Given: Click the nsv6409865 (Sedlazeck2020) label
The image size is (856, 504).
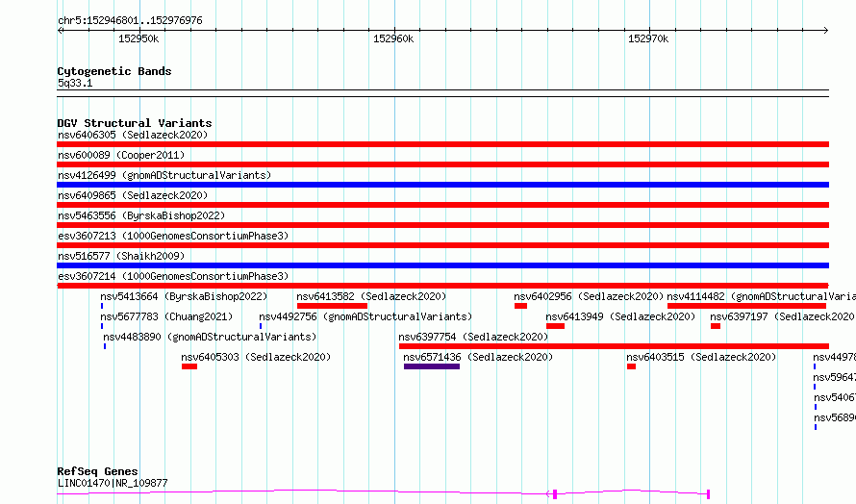Looking at the screenshot, I should (133, 195).
